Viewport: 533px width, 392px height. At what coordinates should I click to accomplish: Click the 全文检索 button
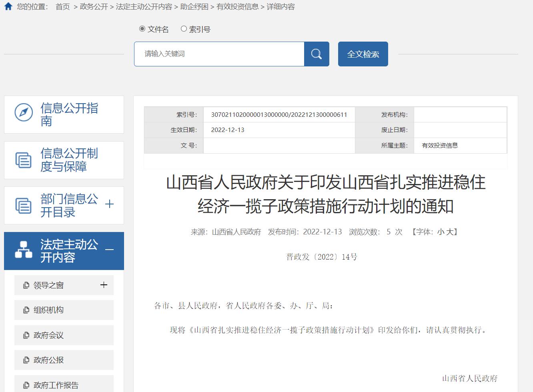click(363, 54)
